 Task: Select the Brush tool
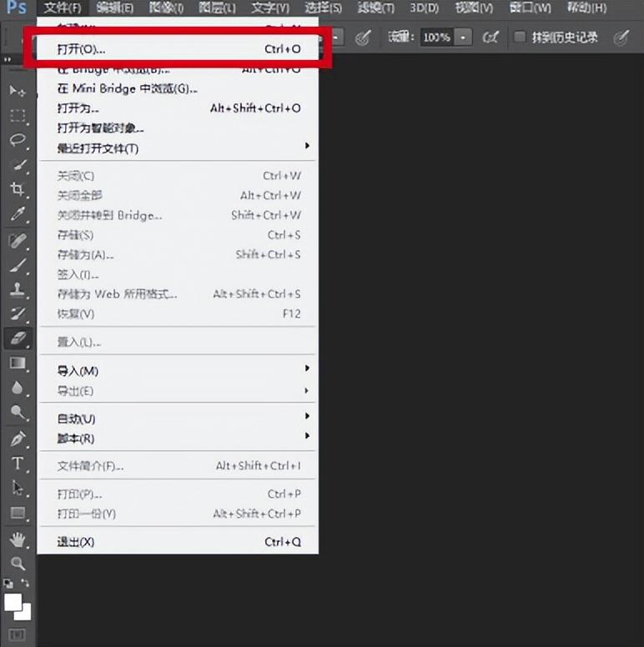18,265
